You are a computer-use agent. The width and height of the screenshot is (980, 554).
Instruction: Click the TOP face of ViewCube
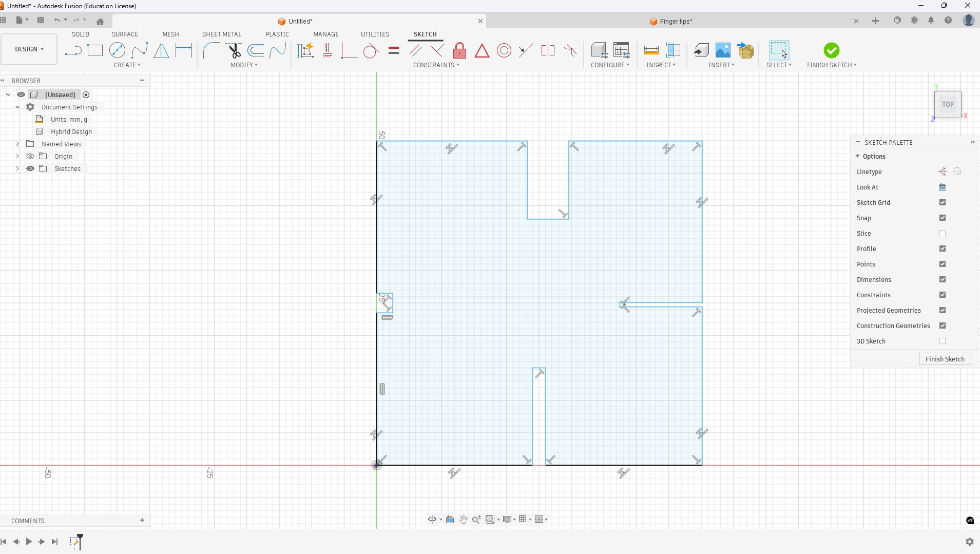[x=948, y=105]
